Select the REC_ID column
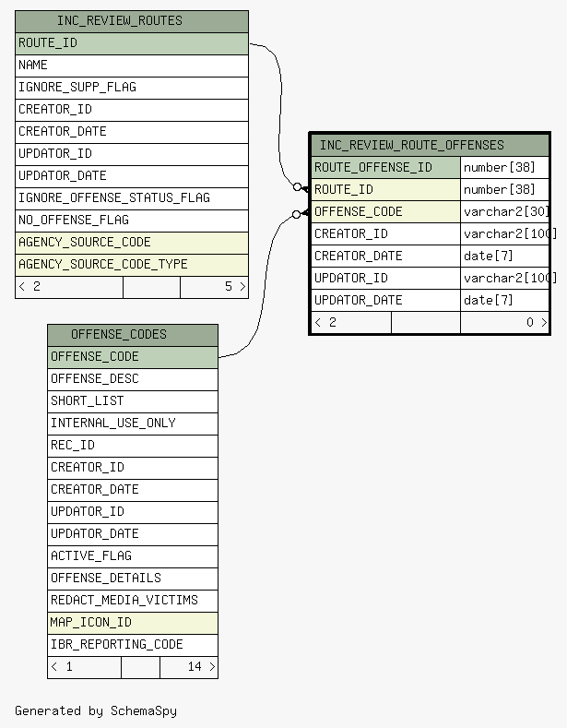Image resolution: width=567 pixels, height=728 pixels. click(x=133, y=446)
